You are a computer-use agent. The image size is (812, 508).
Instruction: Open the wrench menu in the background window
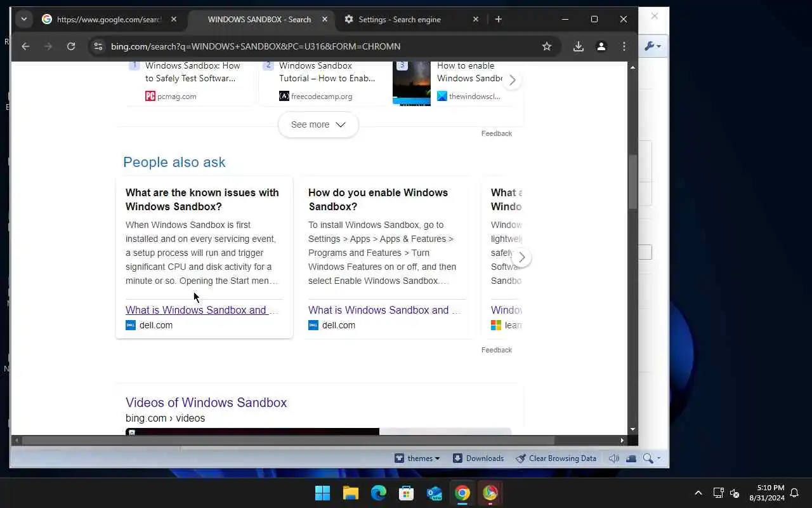(653, 46)
